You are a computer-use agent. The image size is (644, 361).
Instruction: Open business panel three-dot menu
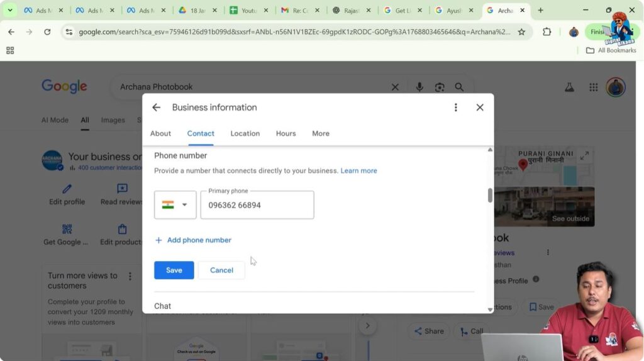548,252
